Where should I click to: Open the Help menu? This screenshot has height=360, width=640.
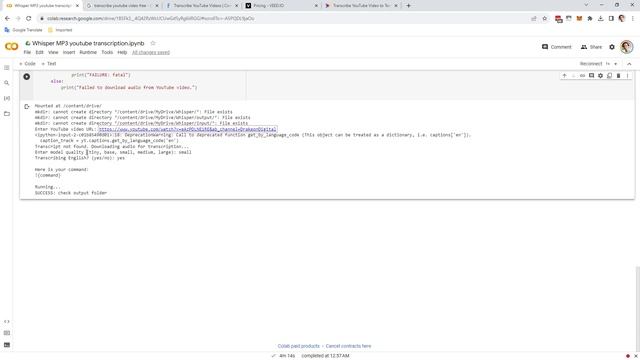click(x=122, y=52)
